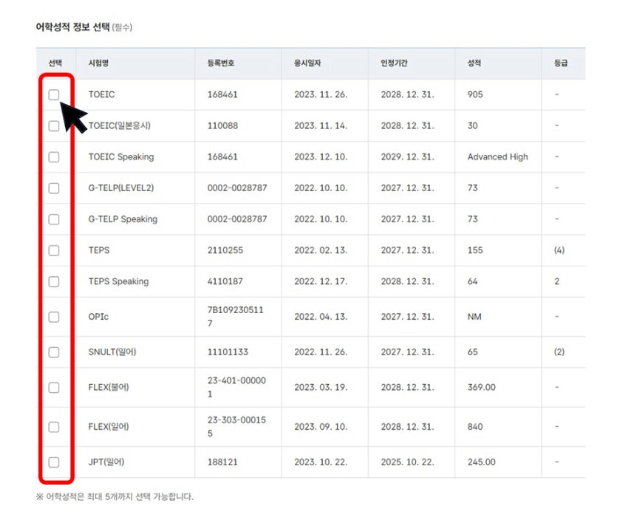The height and width of the screenshot is (514, 618).
Task: Select the OPIc score NM
Action: coord(474,317)
